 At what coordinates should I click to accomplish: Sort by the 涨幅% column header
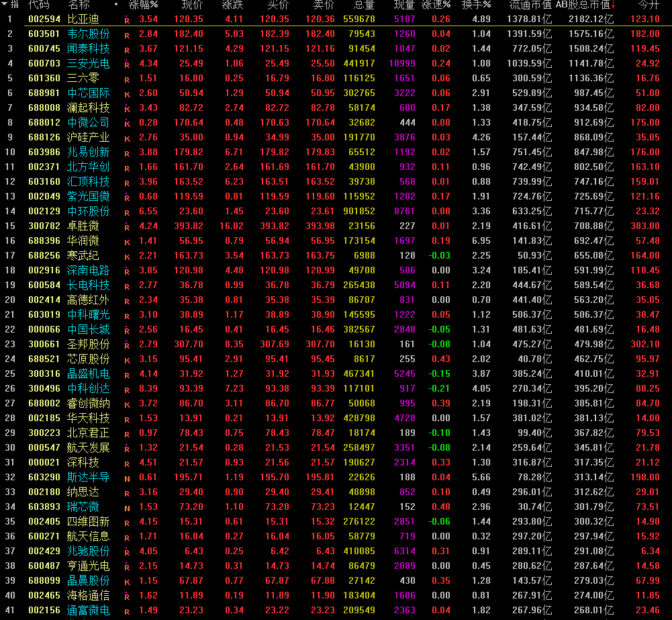(143, 5)
